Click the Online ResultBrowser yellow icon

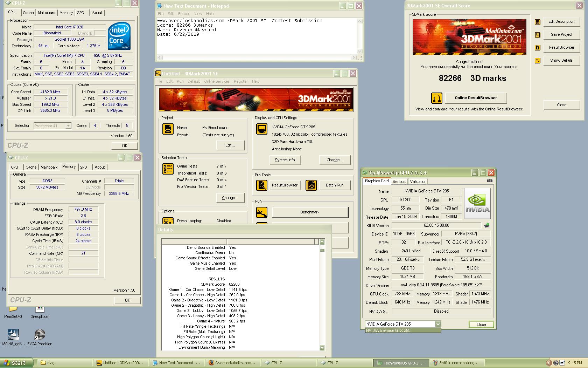coord(436,98)
